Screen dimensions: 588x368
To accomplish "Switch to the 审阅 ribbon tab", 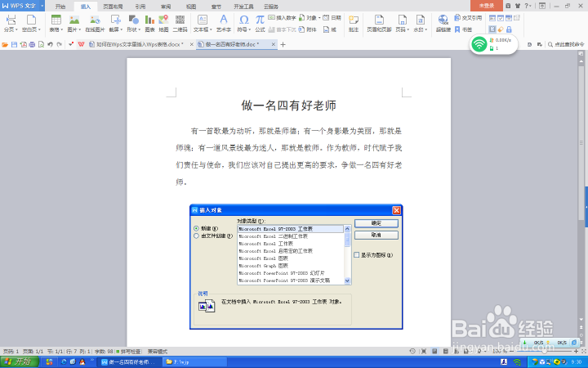I will [166, 7].
